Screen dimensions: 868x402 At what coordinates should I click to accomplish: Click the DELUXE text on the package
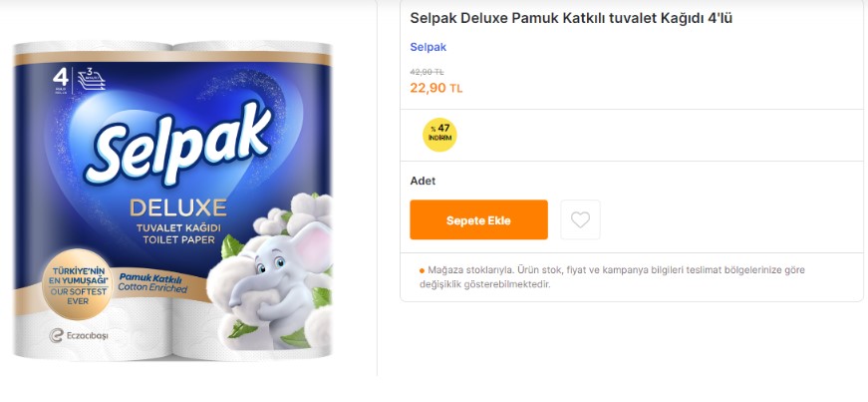(178, 208)
